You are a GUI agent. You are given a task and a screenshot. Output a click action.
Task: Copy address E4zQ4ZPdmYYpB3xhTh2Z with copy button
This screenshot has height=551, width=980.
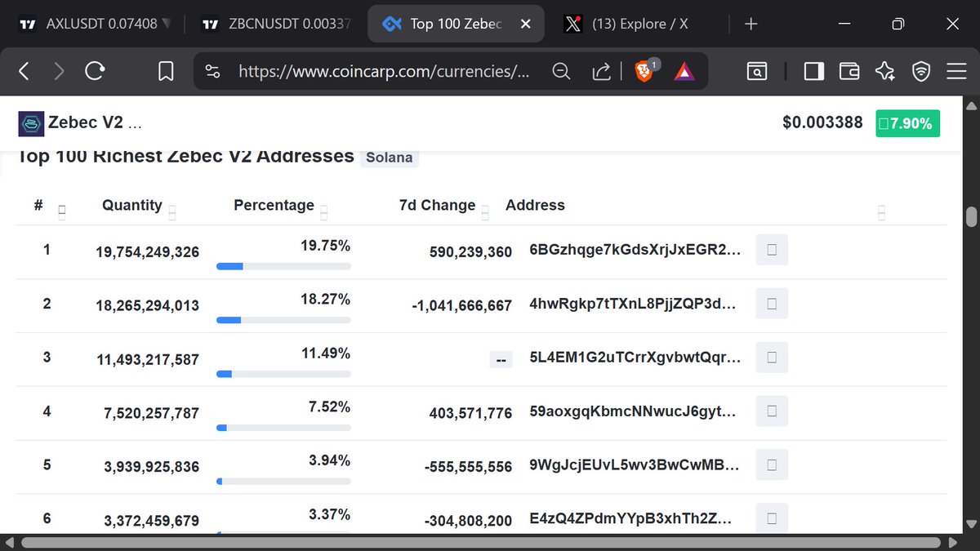772,518
